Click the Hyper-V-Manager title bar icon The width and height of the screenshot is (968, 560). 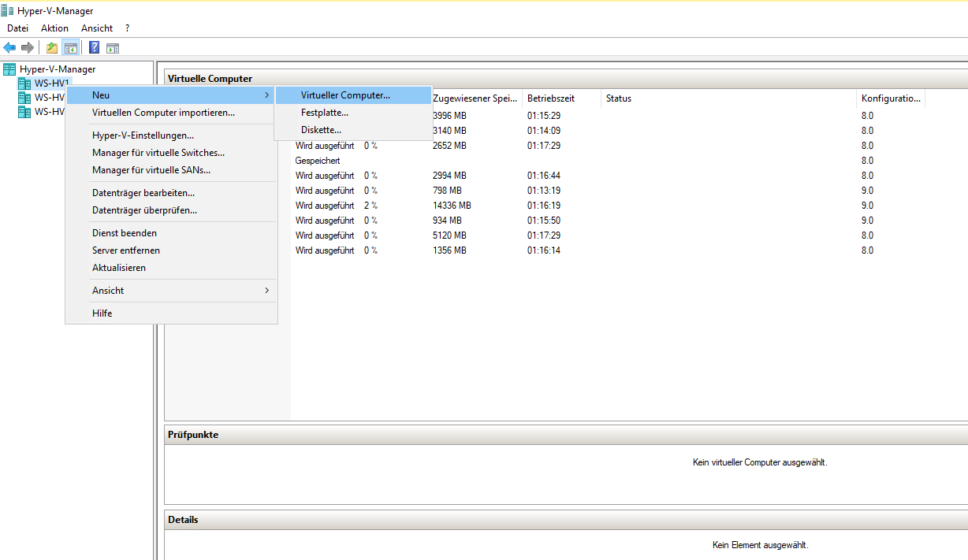pos(8,11)
